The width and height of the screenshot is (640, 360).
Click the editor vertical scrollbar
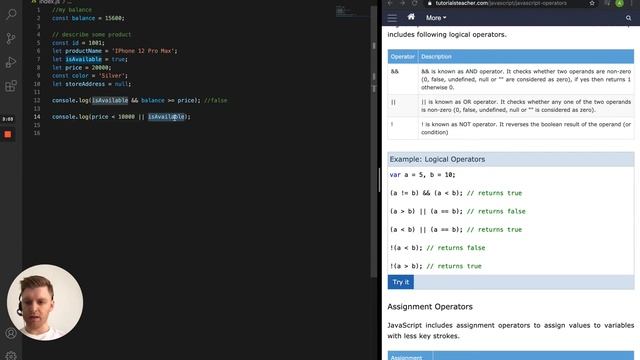tap(374, 143)
